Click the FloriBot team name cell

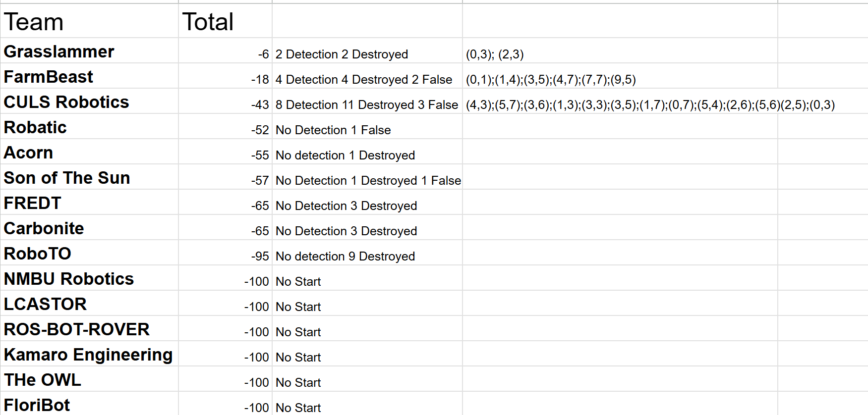pyautogui.click(x=89, y=404)
